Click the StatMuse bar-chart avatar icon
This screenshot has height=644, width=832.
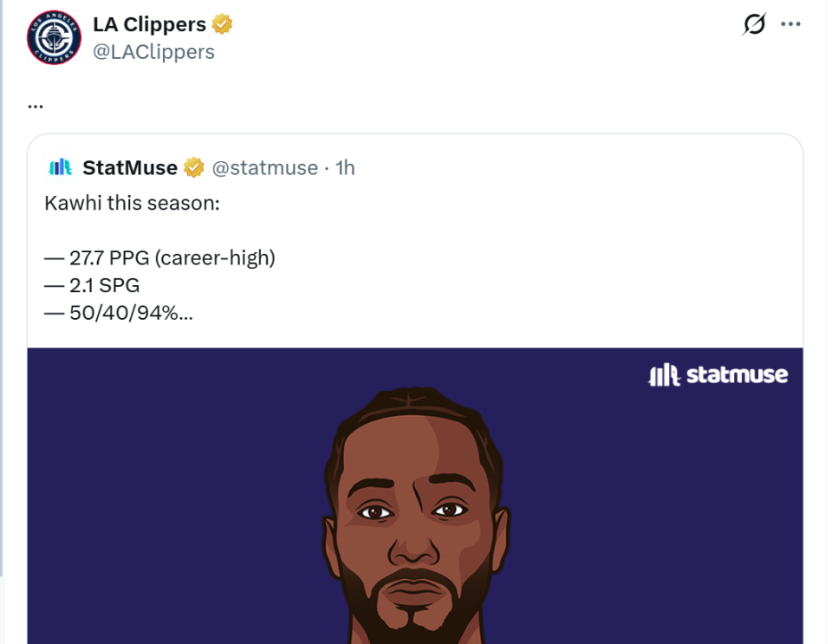(x=61, y=167)
